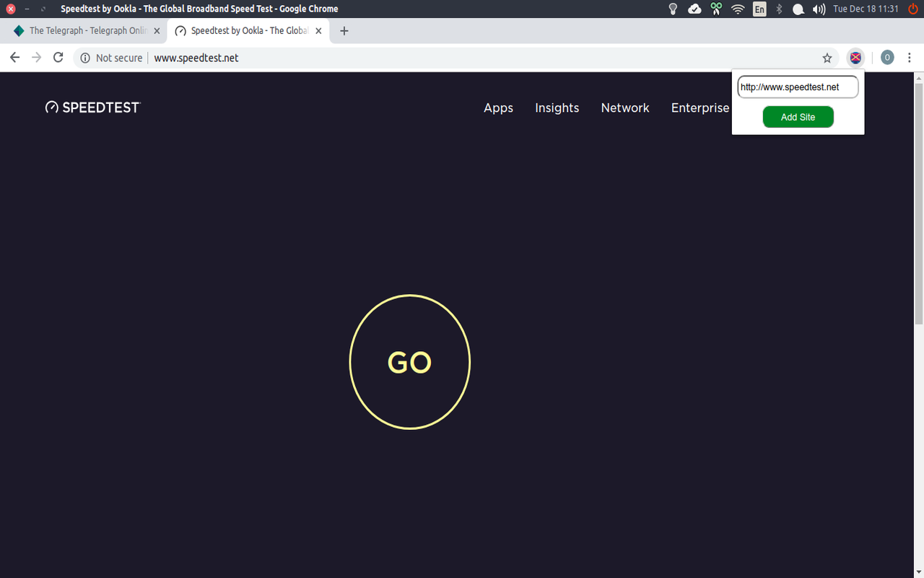This screenshot has height=578, width=924.
Task: Open the cloud sync tray icon
Action: [694, 9]
